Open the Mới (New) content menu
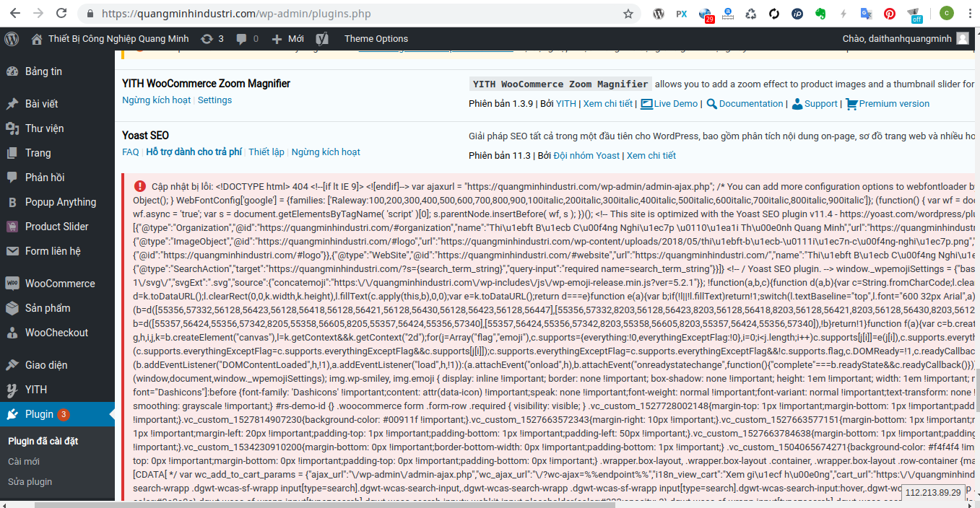The height and width of the screenshot is (508, 980). tap(287, 39)
